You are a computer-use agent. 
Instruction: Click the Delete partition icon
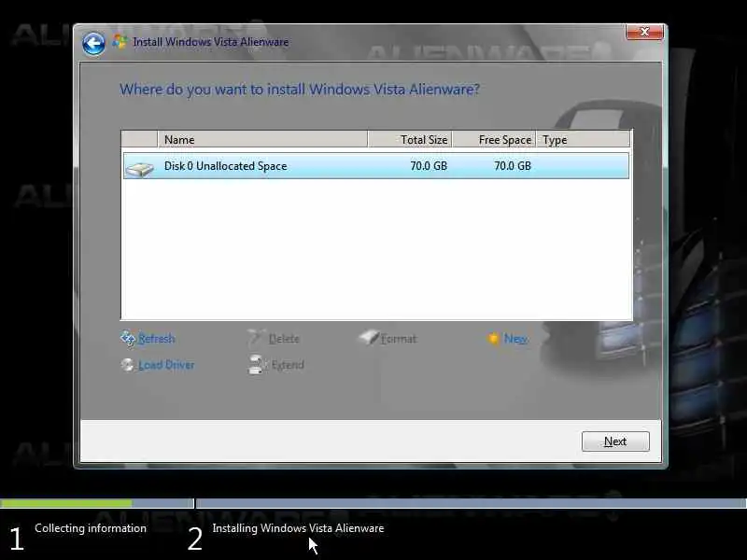pos(256,338)
